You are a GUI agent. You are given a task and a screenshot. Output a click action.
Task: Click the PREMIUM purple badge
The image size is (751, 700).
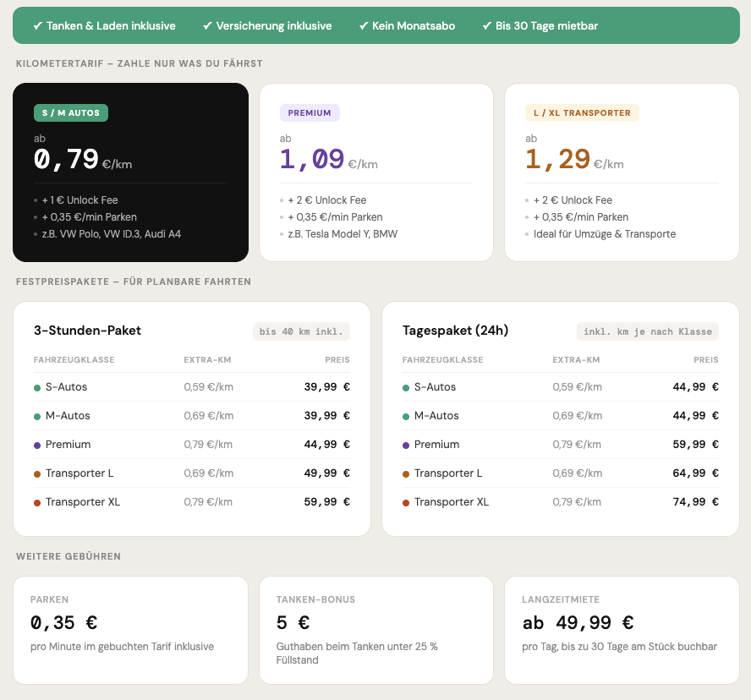point(310,113)
